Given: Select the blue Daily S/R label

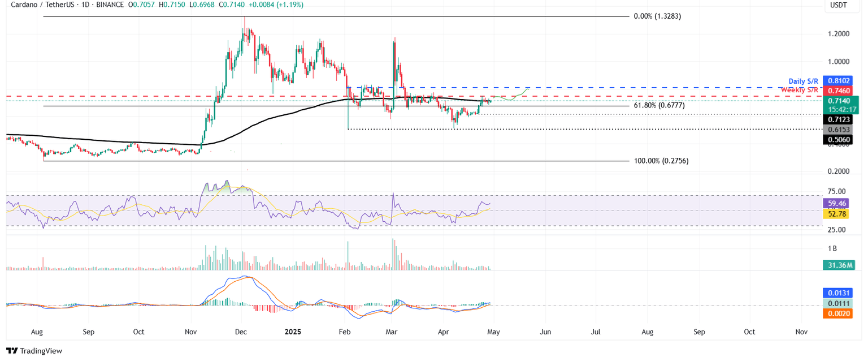Looking at the screenshot, I should click(x=803, y=81).
